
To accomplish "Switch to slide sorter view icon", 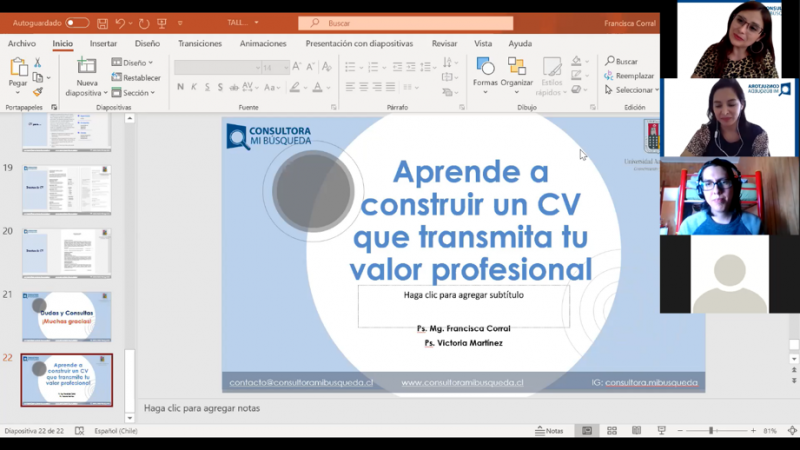I will 612,431.
